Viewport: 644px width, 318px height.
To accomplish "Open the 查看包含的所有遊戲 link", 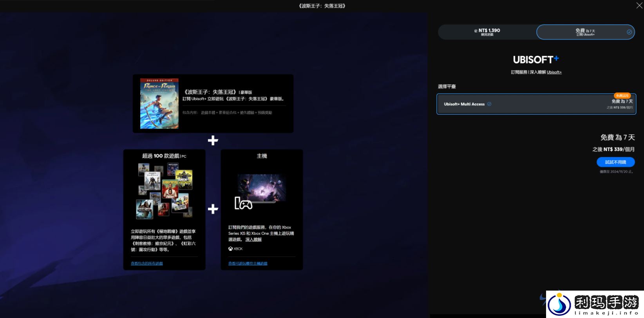I will tap(147, 264).
